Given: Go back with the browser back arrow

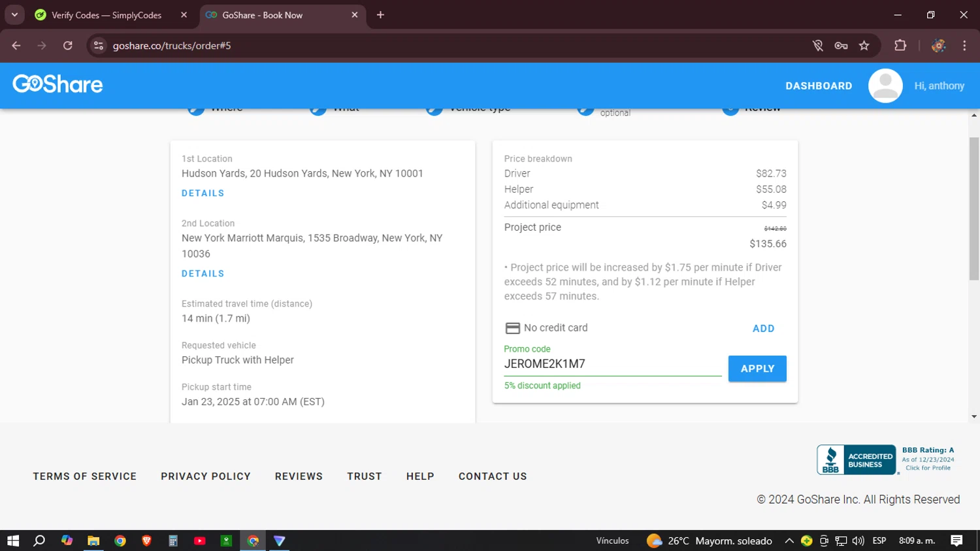Looking at the screenshot, I should [x=16, y=46].
